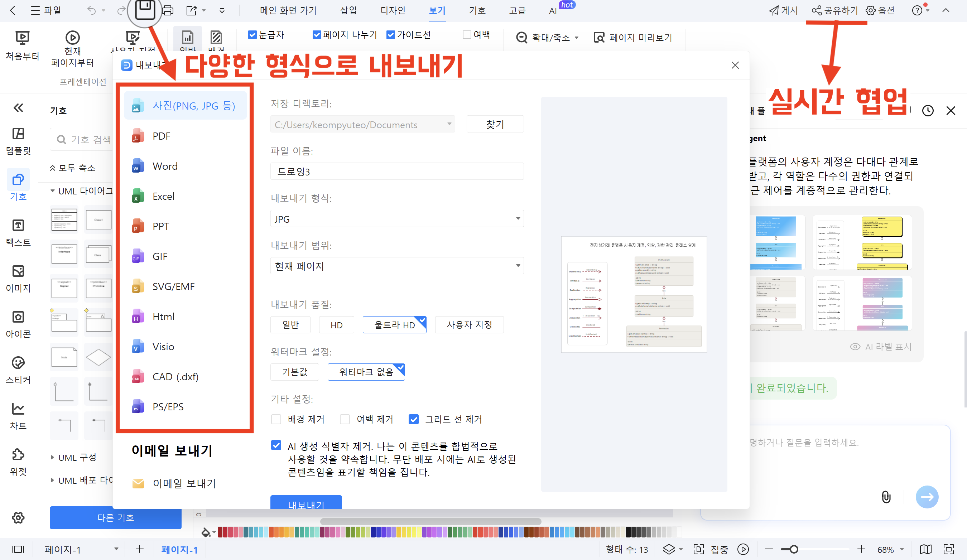Viewport: 967px width, 560px height.
Task: Select HD export quality button
Action: pyautogui.click(x=336, y=325)
